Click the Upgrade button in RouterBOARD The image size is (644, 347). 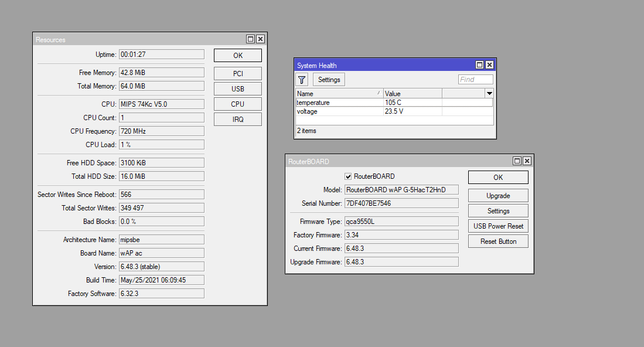[498, 195]
